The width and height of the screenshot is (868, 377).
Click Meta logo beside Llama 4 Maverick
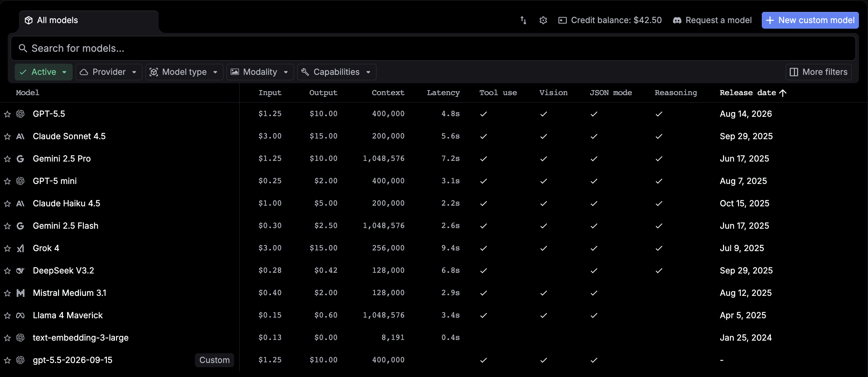pyautogui.click(x=20, y=315)
